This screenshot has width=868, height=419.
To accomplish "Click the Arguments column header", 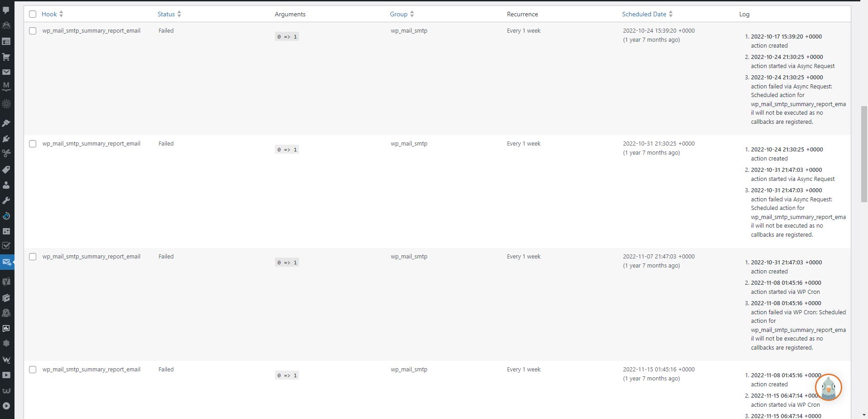I will (290, 14).
